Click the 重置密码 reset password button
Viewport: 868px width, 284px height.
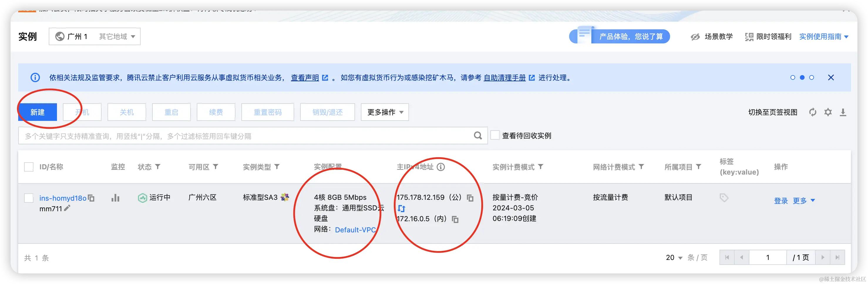(268, 112)
